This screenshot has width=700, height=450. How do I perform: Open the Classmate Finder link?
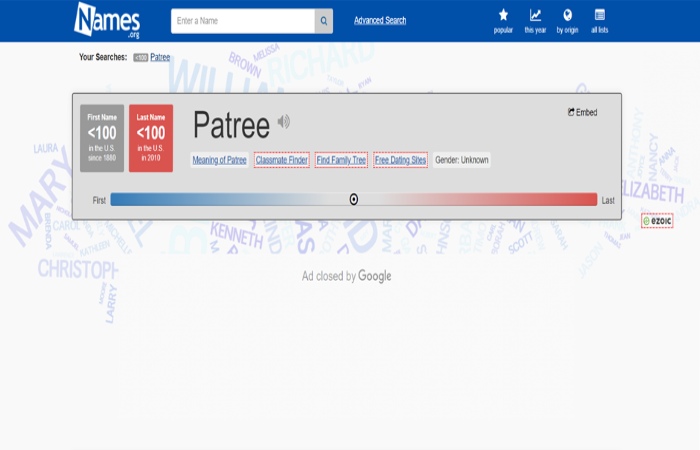click(282, 160)
